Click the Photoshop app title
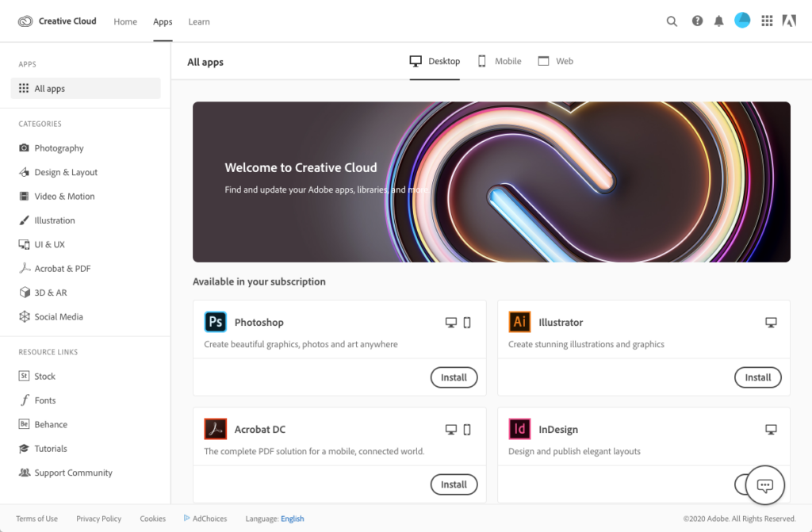 259,322
